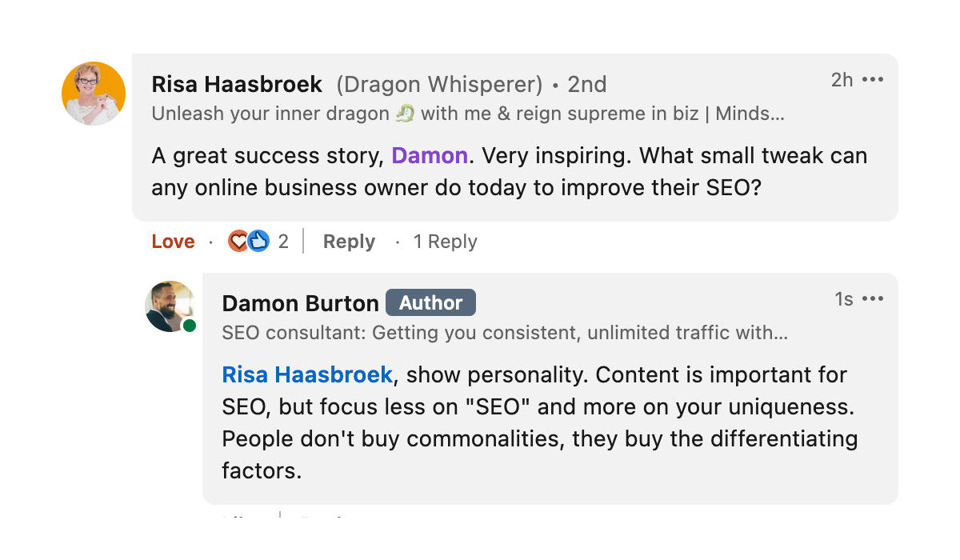Screen dimensions: 960x560
Task: Click the heart reaction icon
Action: [238, 241]
